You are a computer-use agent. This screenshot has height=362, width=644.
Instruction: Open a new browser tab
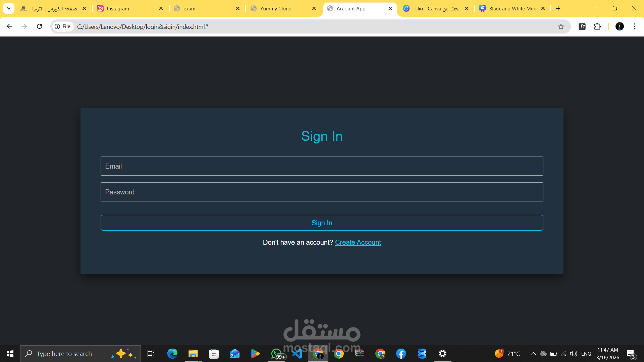coord(558,8)
